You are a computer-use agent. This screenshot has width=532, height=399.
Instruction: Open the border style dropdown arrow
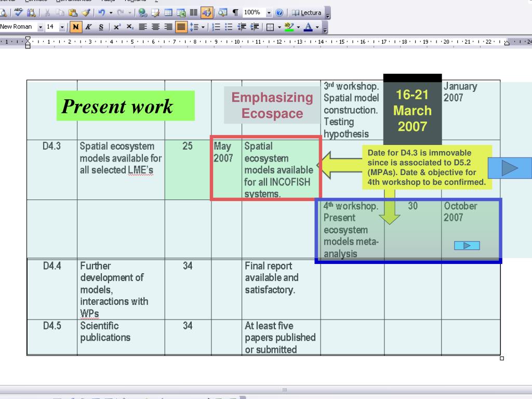tap(279, 27)
